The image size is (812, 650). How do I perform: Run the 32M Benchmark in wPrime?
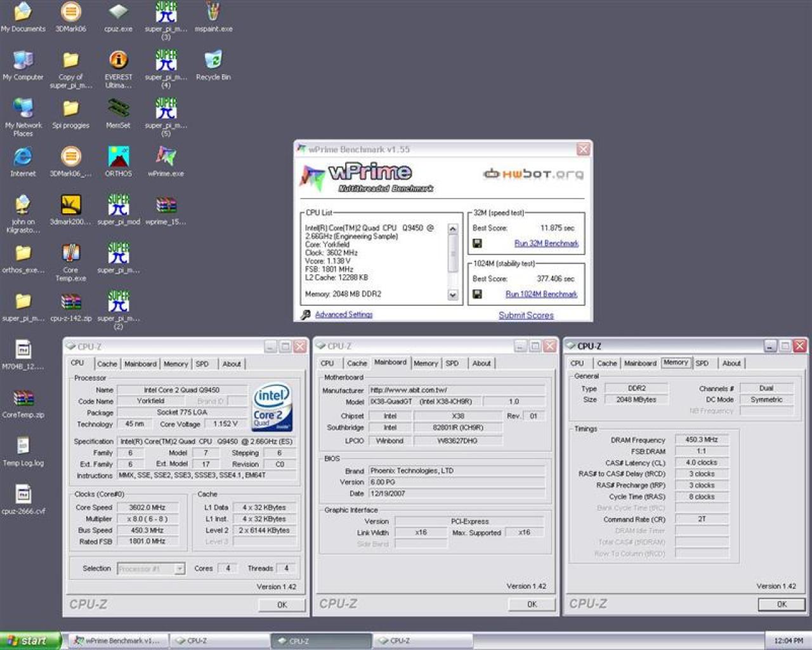click(x=546, y=243)
